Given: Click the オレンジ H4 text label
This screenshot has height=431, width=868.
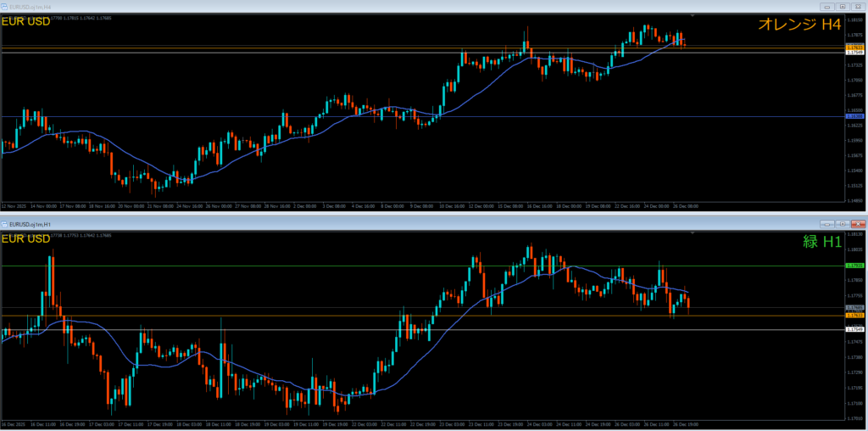Looking at the screenshot, I should pos(798,25).
